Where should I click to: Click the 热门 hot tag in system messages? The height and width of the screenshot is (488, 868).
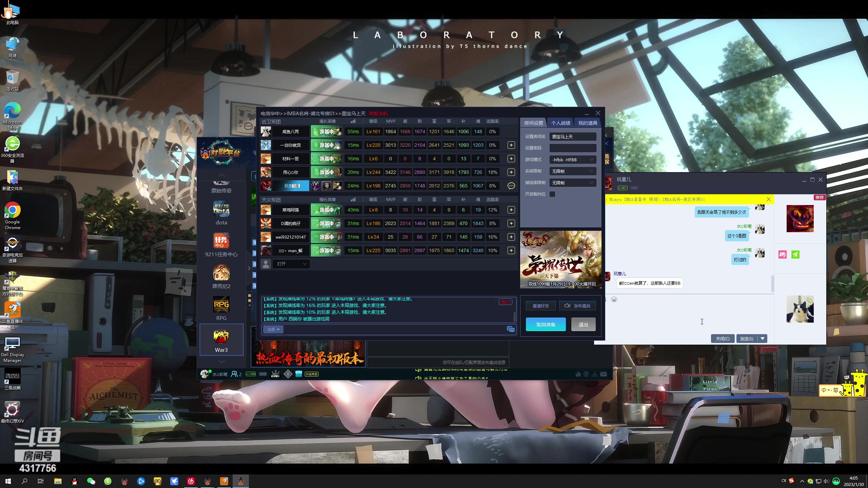[505, 302]
